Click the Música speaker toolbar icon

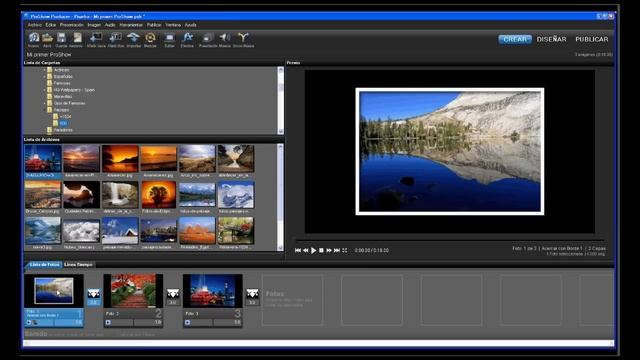click(224, 38)
